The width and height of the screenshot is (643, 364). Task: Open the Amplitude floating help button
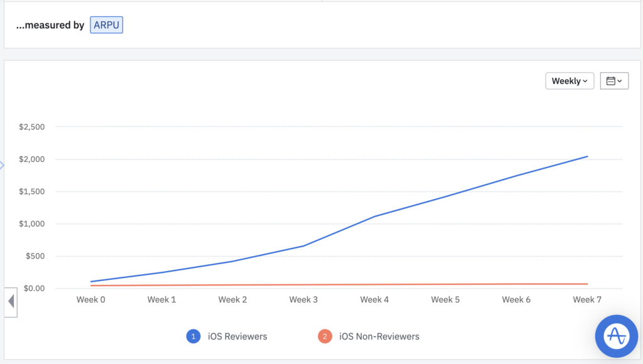[616, 336]
